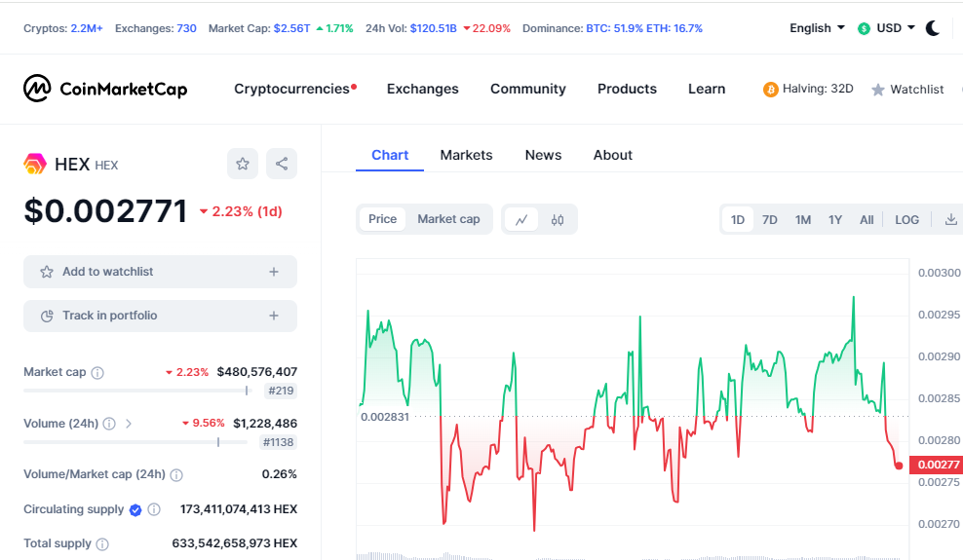Click the Watchlist star icon in header
This screenshot has width=963, height=560.
pyautogui.click(x=878, y=90)
